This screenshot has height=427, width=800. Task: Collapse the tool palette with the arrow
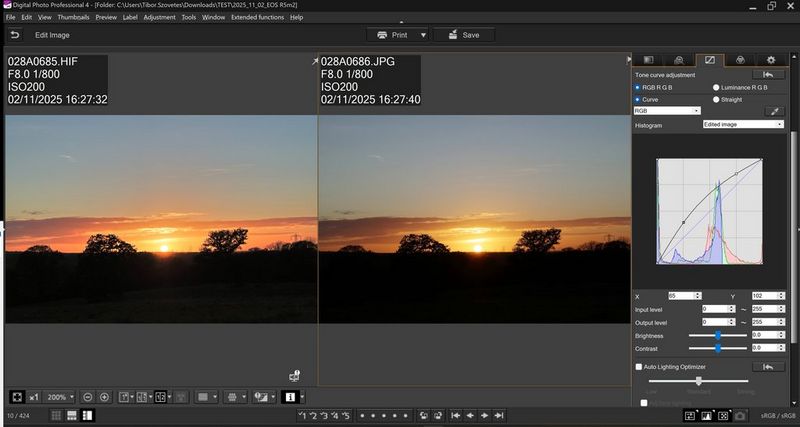click(629, 60)
